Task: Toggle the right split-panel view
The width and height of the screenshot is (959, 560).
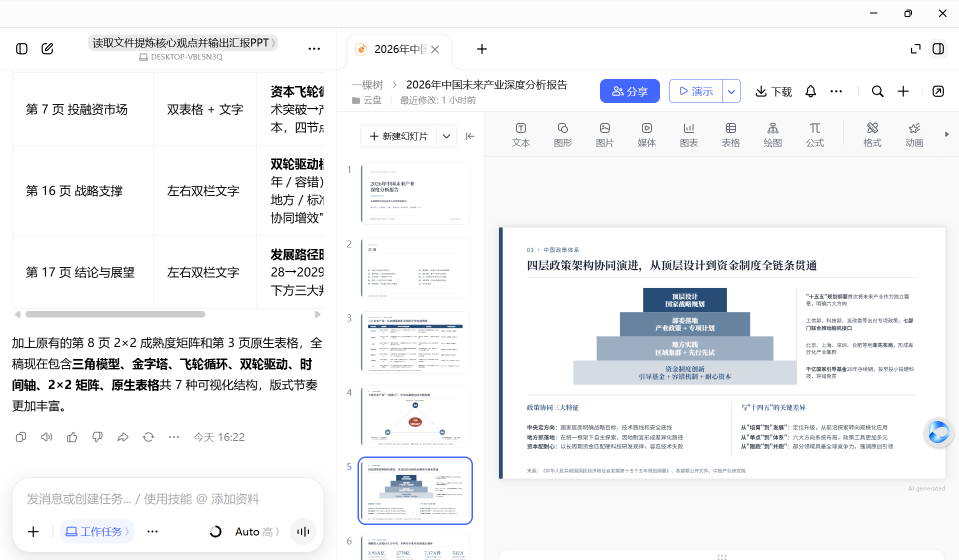Action: pos(938,48)
